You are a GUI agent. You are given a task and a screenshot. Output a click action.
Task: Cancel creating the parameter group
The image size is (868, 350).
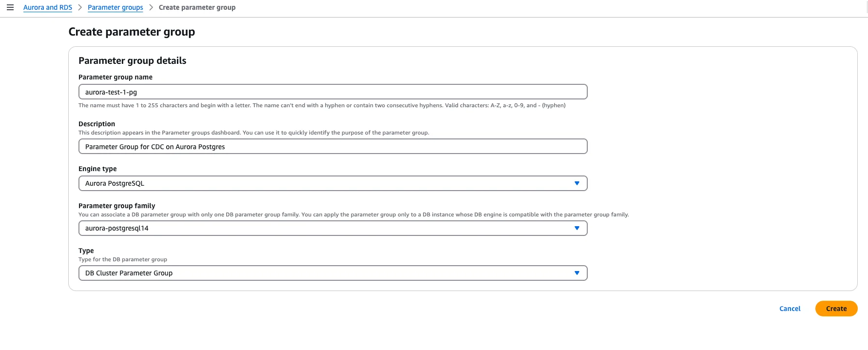(x=790, y=309)
